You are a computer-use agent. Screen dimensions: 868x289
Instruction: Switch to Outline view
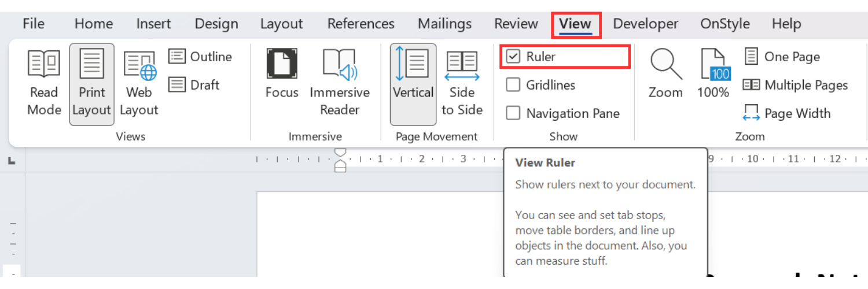(x=200, y=57)
